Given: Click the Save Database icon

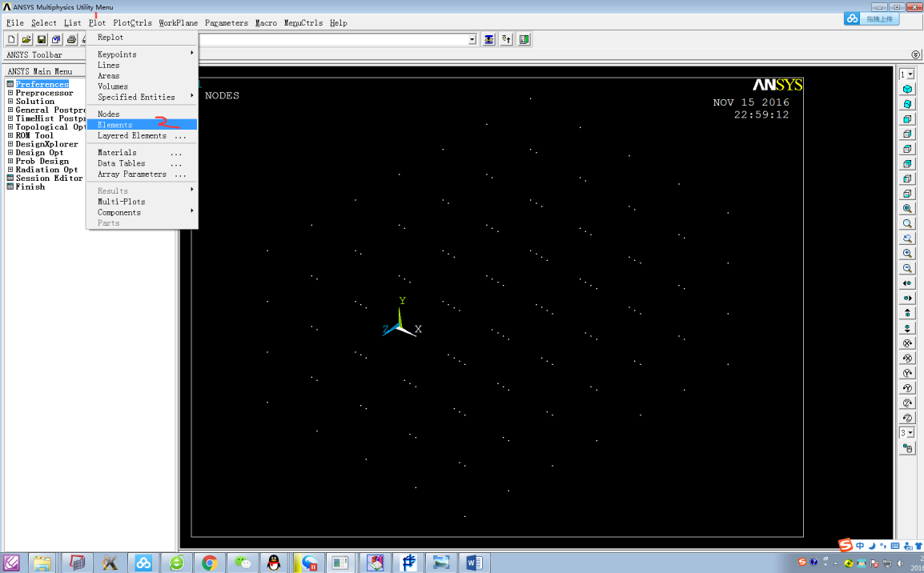Looking at the screenshot, I should [42, 39].
